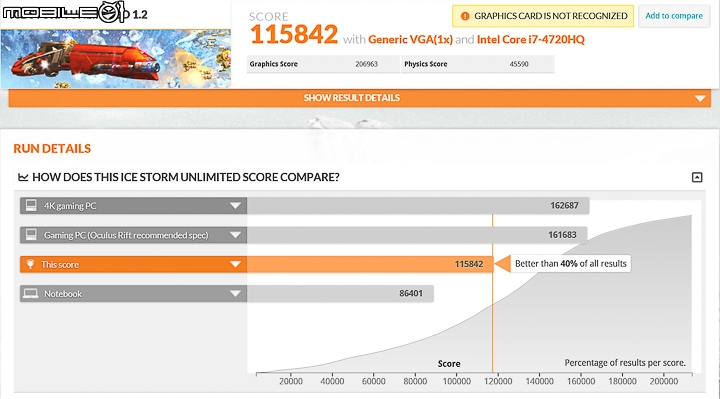
Task: Click the 100000 axis label on the chart
Action: [456, 382]
